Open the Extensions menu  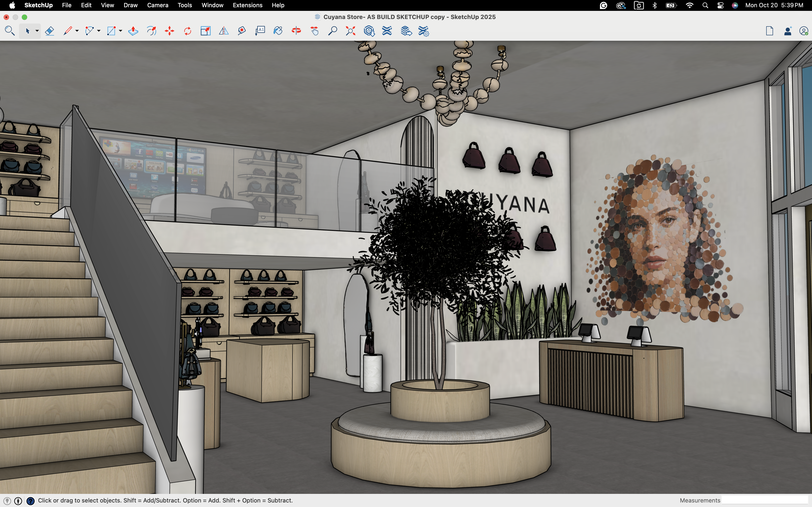tap(247, 5)
